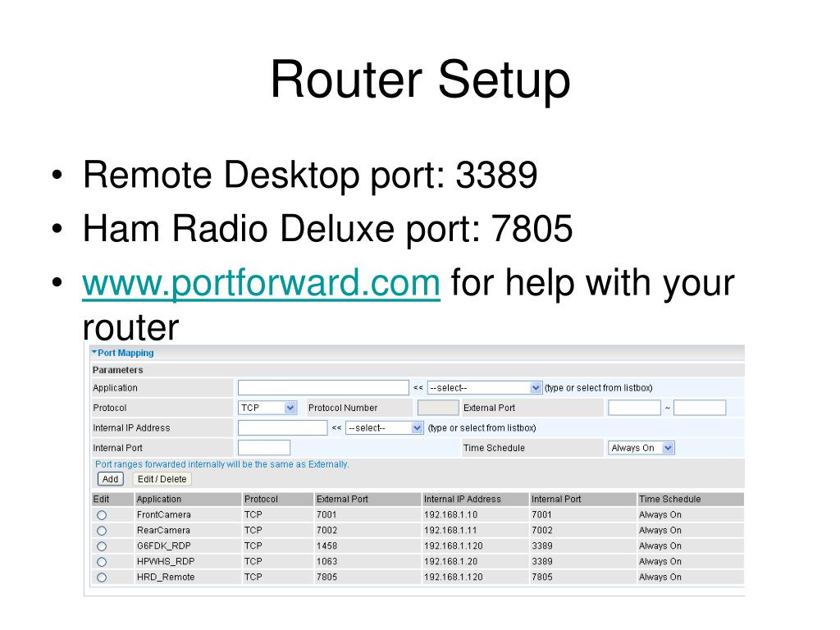Click the Internal Port input field

(263, 448)
